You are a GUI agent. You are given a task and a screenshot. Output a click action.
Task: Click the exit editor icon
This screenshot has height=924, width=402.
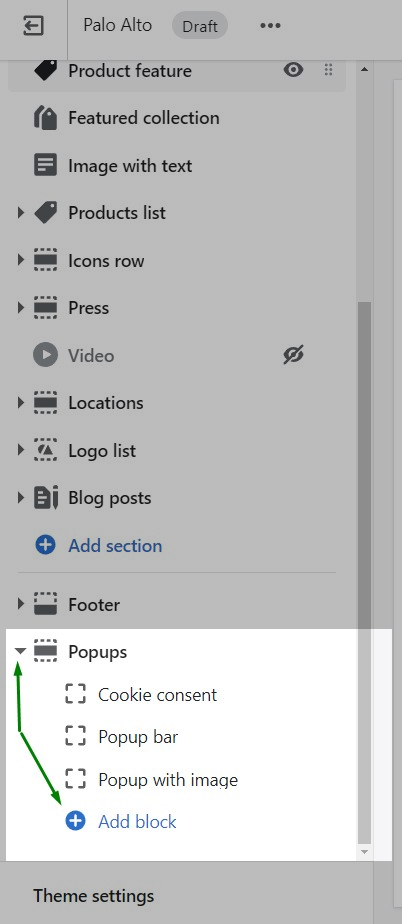[33, 26]
